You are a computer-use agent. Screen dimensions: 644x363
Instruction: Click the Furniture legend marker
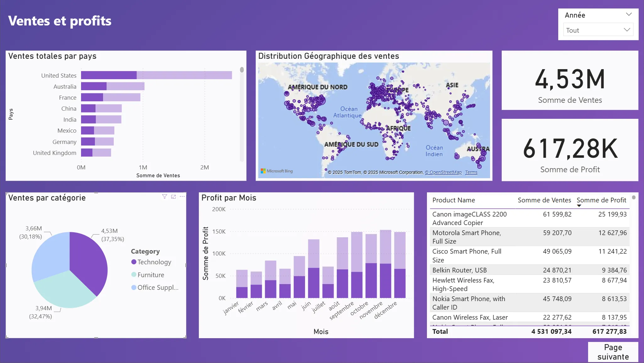click(134, 275)
